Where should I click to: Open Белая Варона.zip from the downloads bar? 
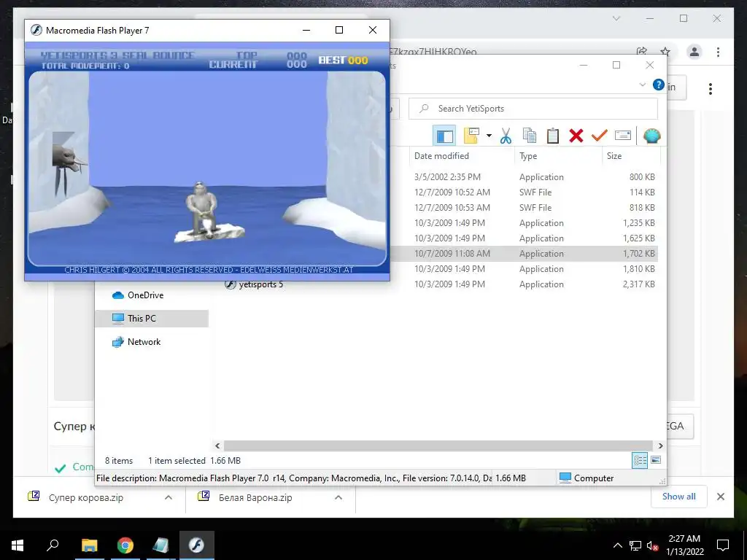pos(255,497)
